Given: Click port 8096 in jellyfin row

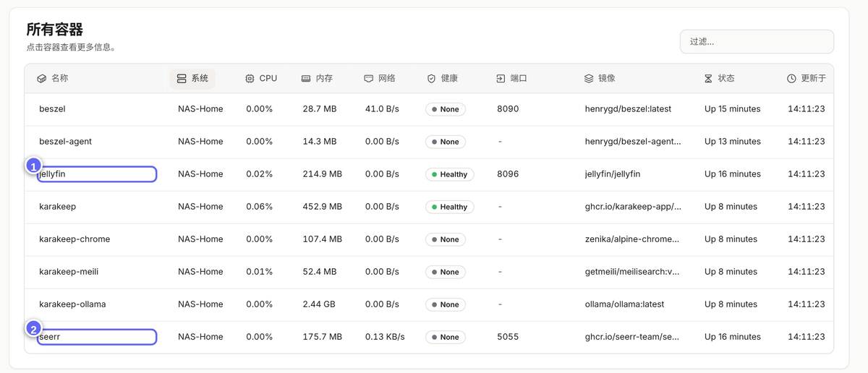Looking at the screenshot, I should 508,174.
